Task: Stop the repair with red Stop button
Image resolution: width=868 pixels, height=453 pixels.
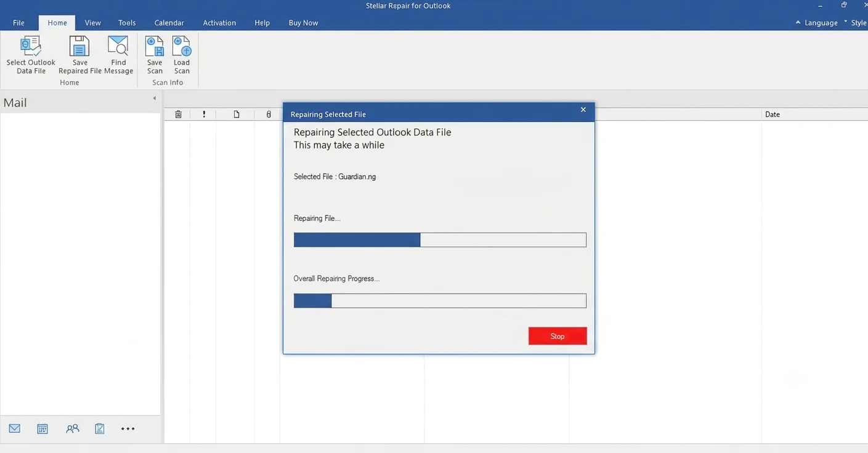Action: tap(558, 336)
